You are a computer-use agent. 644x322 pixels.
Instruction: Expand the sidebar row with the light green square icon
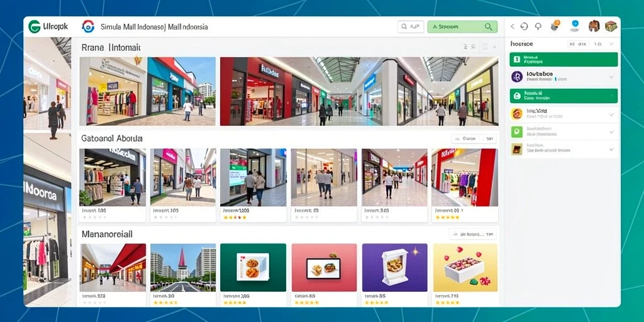point(564,131)
